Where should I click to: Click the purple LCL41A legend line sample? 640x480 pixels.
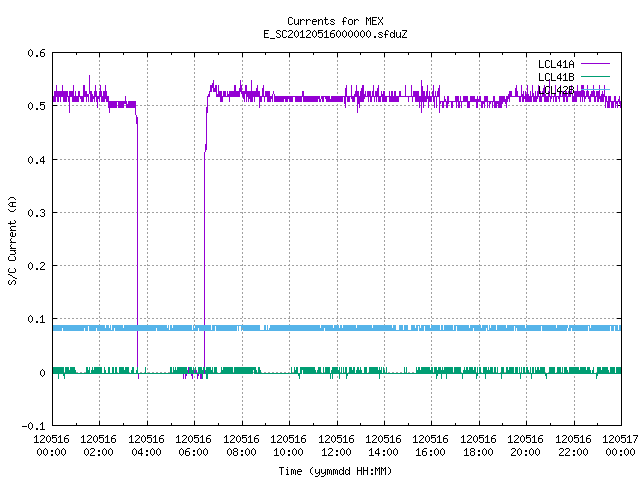[x=595, y=64]
